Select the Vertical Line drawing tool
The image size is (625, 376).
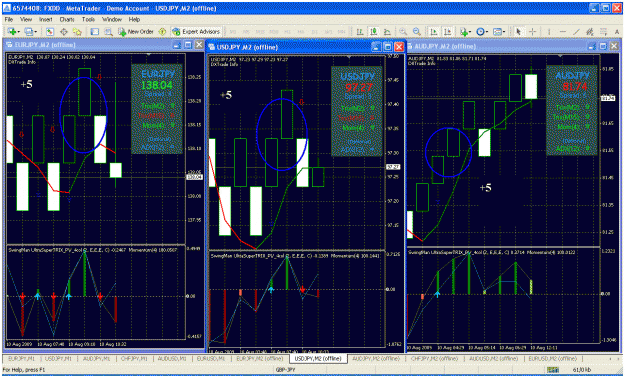point(549,31)
